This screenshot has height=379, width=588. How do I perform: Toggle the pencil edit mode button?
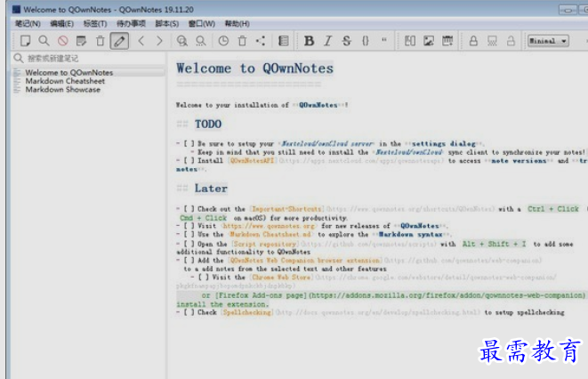coord(119,41)
